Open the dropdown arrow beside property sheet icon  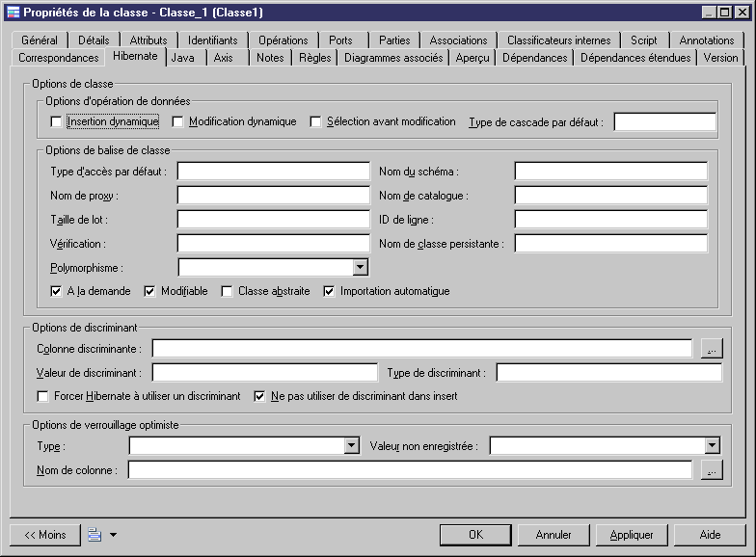pos(113,534)
